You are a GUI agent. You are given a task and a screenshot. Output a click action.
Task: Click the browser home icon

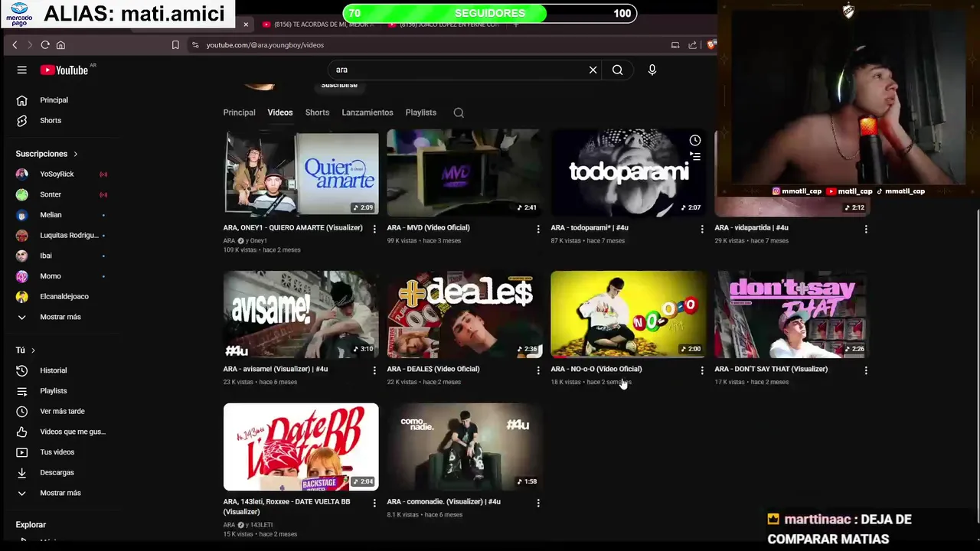(61, 45)
